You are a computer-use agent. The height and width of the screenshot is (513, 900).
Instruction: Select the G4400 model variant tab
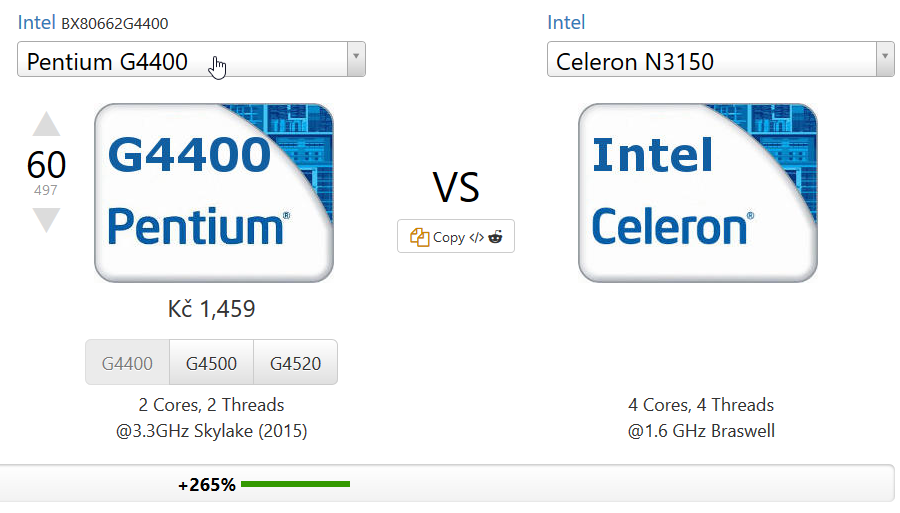[127, 363]
